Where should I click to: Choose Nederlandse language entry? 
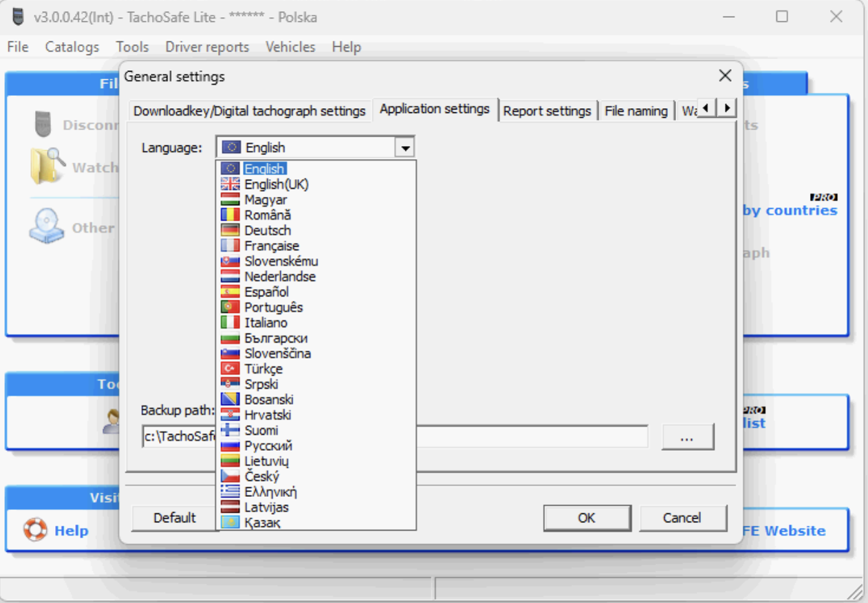(x=316, y=277)
